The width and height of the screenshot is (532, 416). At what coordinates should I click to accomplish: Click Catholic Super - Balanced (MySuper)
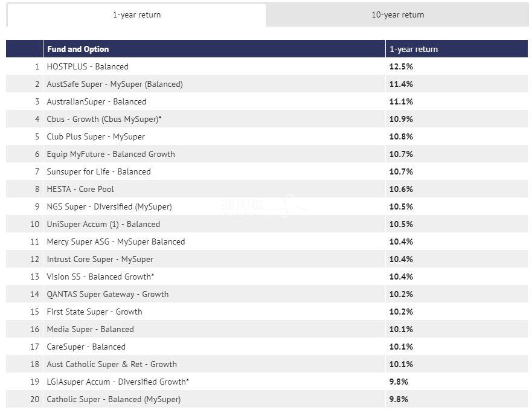click(x=114, y=399)
